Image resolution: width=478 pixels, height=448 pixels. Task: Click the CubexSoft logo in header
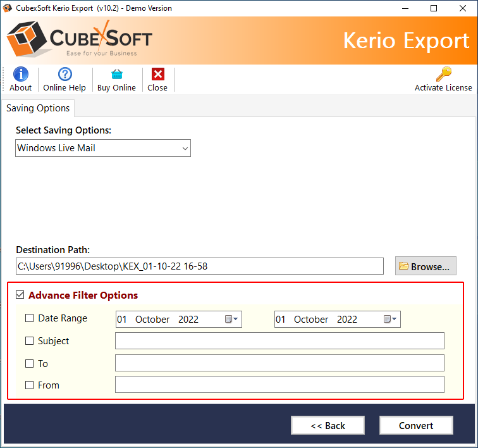[79, 39]
